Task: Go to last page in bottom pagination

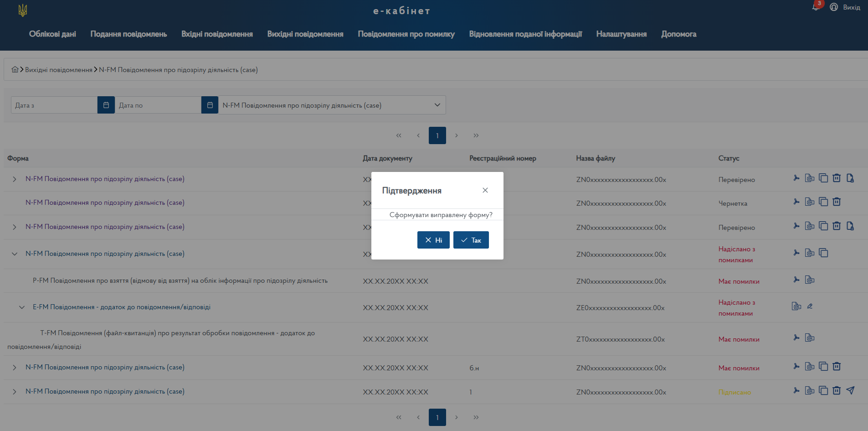Action: (476, 417)
